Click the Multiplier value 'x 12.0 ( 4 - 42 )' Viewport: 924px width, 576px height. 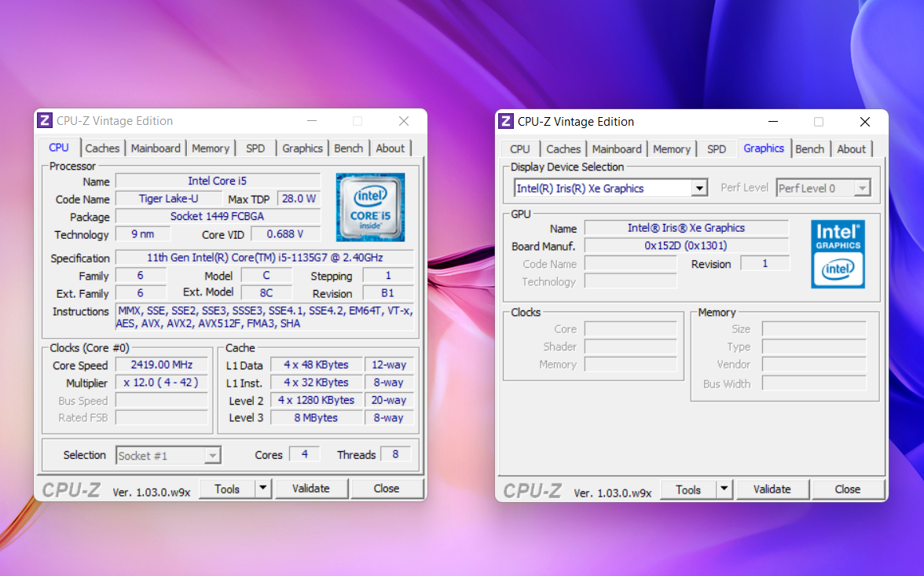162,383
